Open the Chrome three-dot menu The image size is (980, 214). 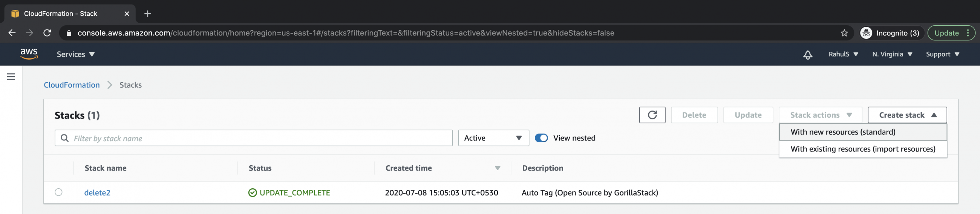tap(968, 33)
